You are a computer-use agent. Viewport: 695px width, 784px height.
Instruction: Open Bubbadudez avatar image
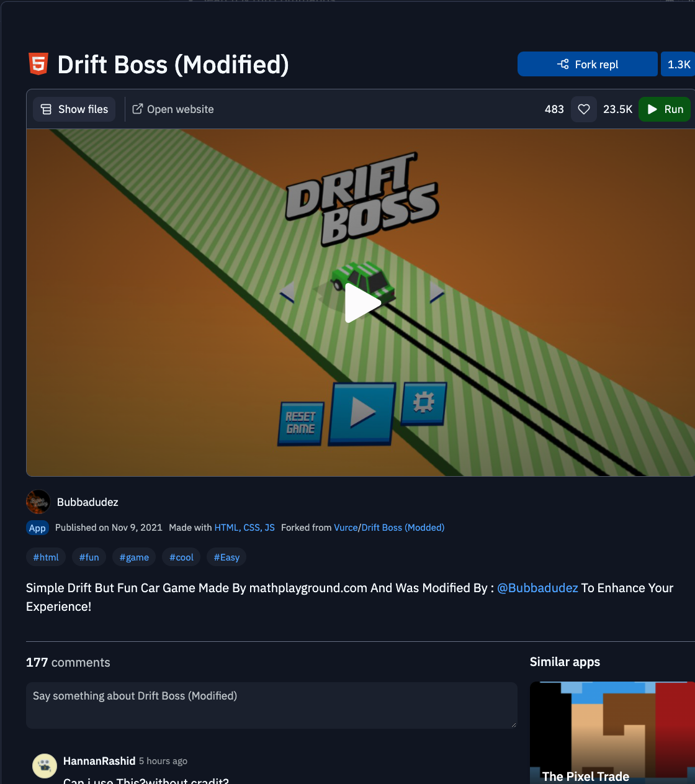38,502
